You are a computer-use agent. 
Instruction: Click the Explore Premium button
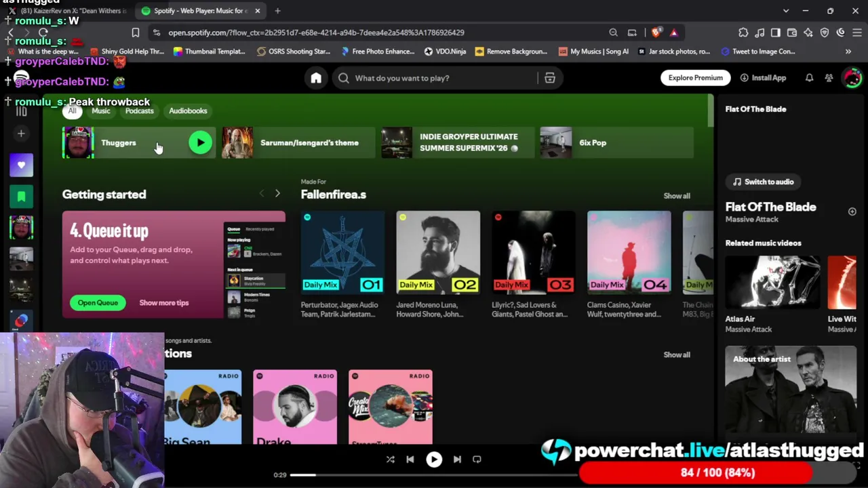[695, 78]
